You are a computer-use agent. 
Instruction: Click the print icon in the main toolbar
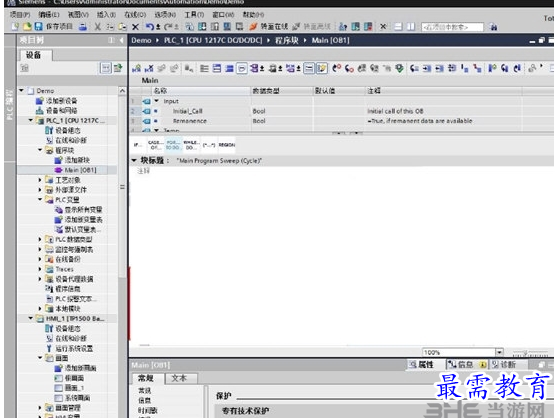coord(83,27)
